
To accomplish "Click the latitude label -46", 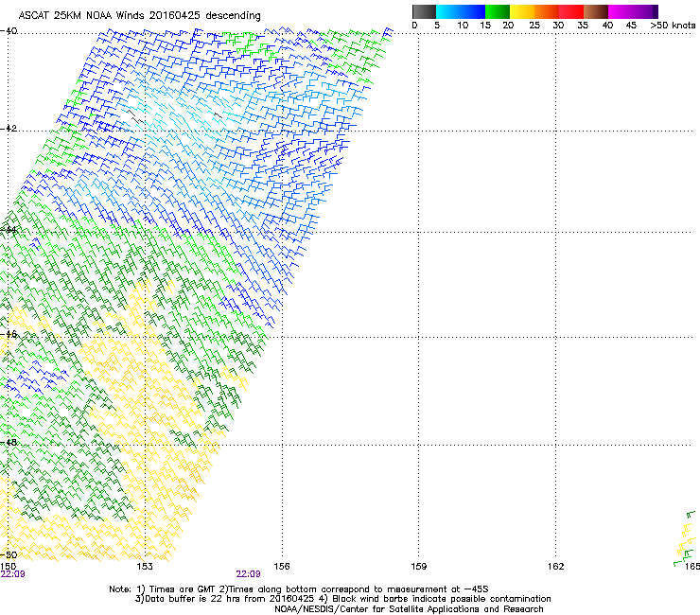I will 9,334.
